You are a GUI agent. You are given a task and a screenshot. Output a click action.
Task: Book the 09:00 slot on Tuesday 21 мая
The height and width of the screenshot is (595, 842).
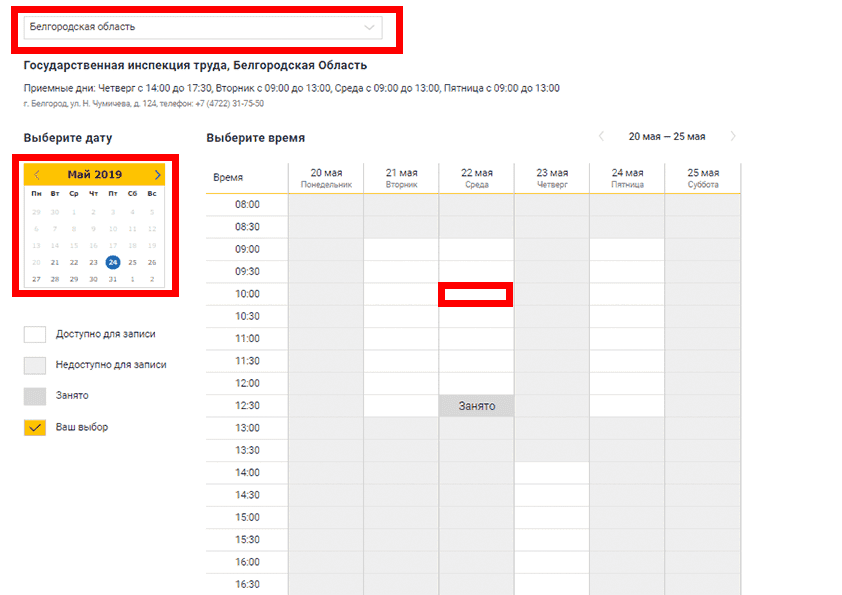[401, 249]
